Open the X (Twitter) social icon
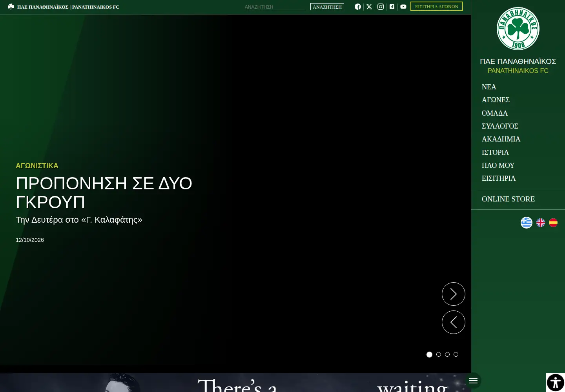This screenshot has width=565, height=392. pos(369,7)
